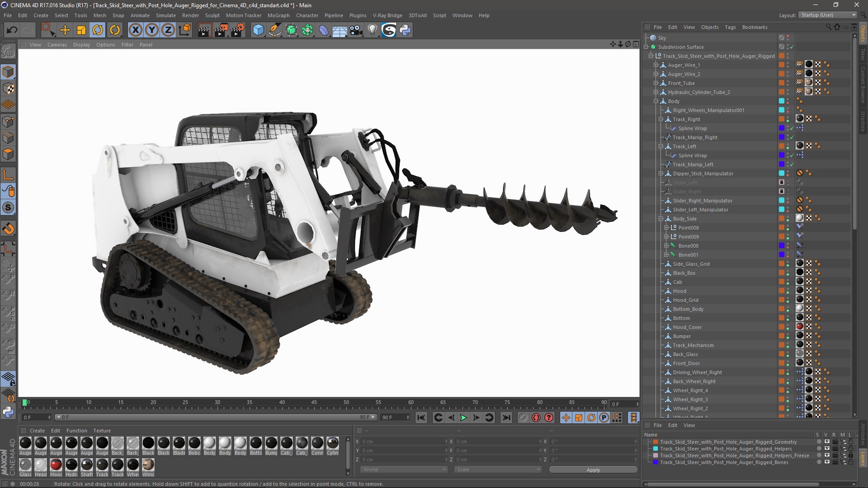The height and width of the screenshot is (488, 868).
Task: Expand the Auger_Wire_1 object
Action: tap(656, 65)
